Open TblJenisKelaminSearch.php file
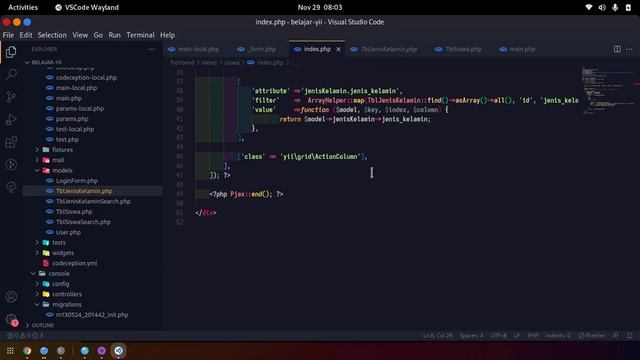The height and width of the screenshot is (360, 640). (93, 201)
